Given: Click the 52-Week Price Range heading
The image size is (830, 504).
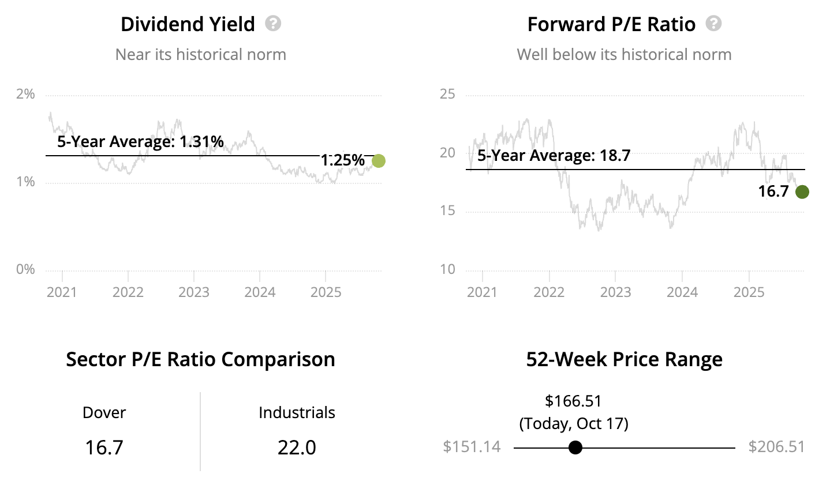Looking at the screenshot, I should point(624,359).
